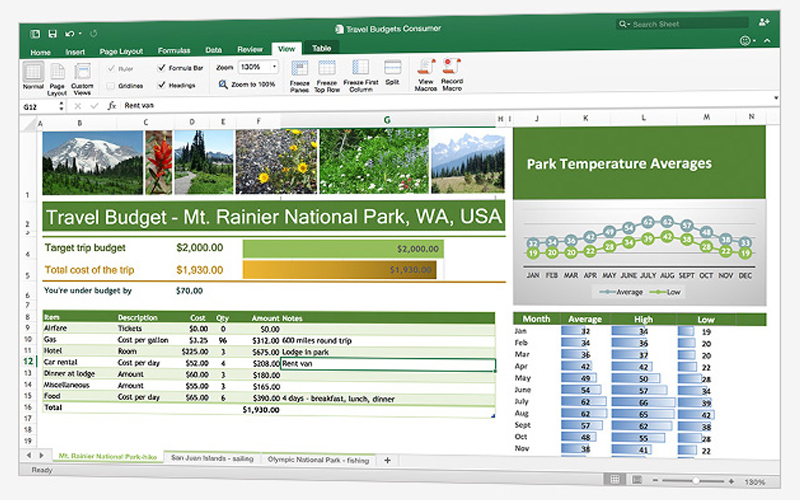Click the mountain peak photo thumbnail
Image resolution: width=800 pixels, height=500 pixels.
click(92, 163)
